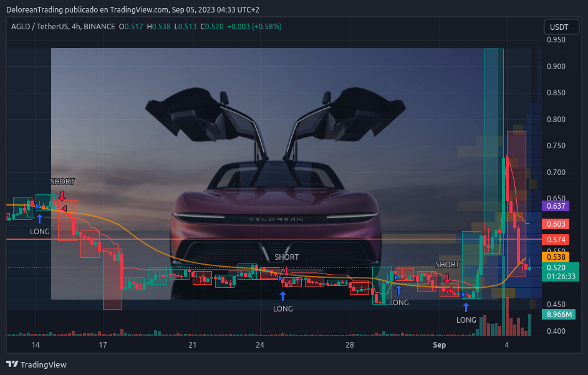This screenshot has width=588, height=375.
Task: Click the 24 date on time axis
Action: 260,345
